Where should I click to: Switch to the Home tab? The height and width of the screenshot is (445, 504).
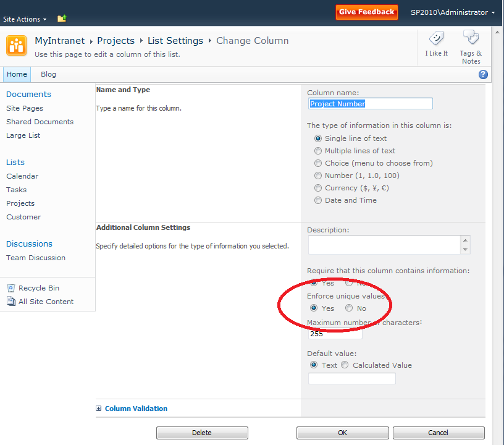click(17, 74)
